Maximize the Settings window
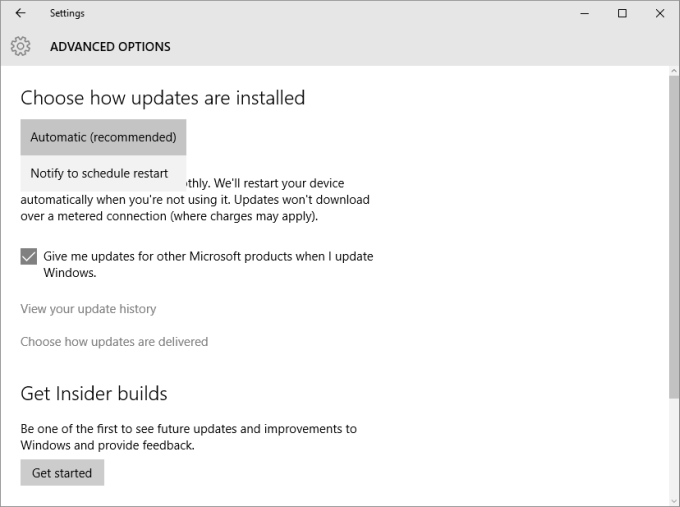 [622, 14]
